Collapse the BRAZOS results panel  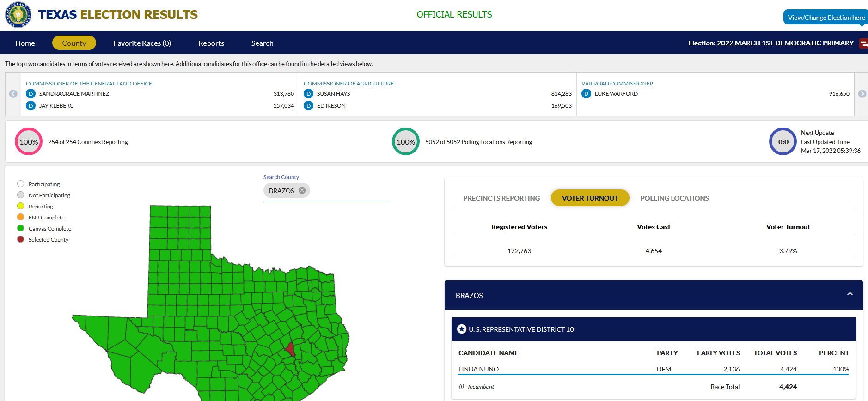pos(850,294)
